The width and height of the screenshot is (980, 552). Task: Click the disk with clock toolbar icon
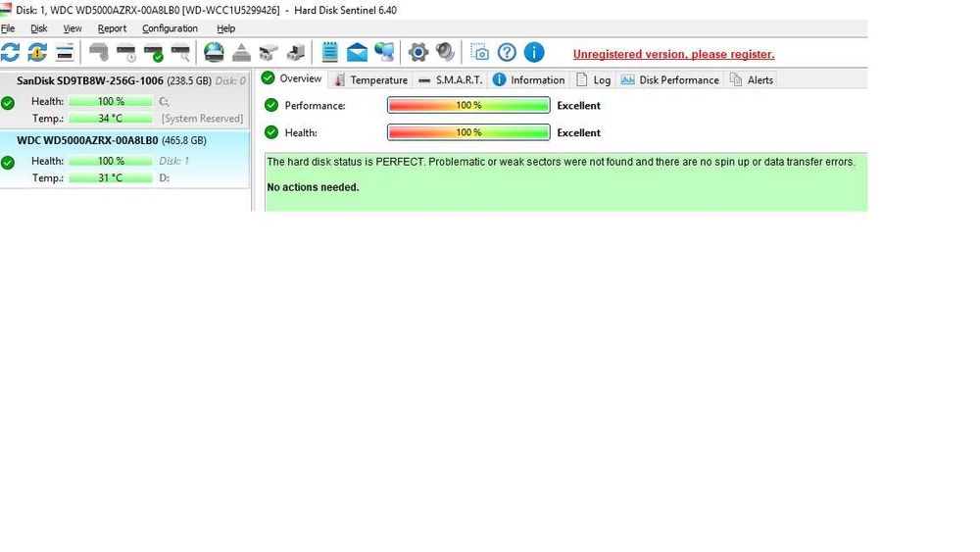[x=126, y=53]
